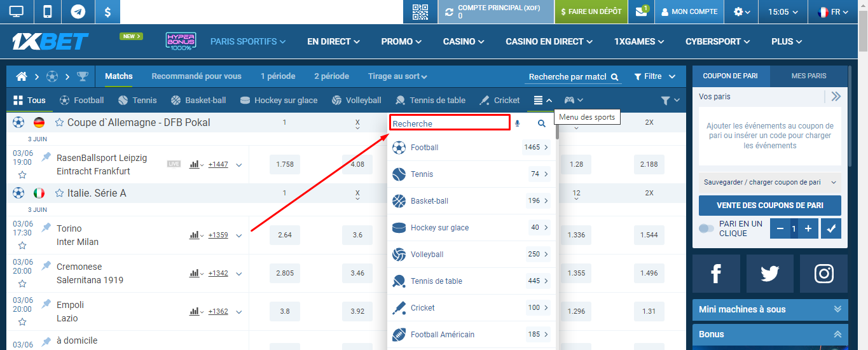The width and height of the screenshot is (868, 350).
Task: Add Italie Série A to favorites star
Action: click(59, 193)
